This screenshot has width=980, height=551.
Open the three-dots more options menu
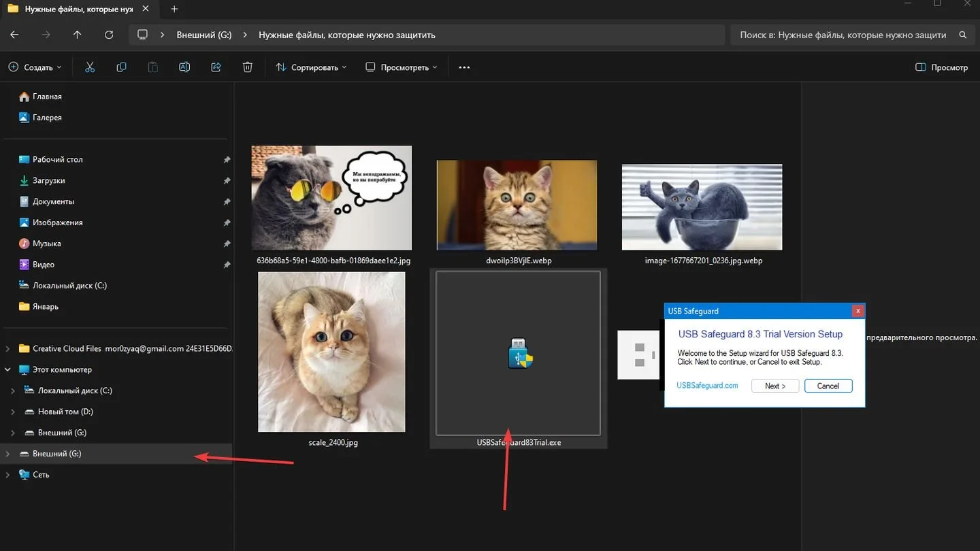(464, 67)
